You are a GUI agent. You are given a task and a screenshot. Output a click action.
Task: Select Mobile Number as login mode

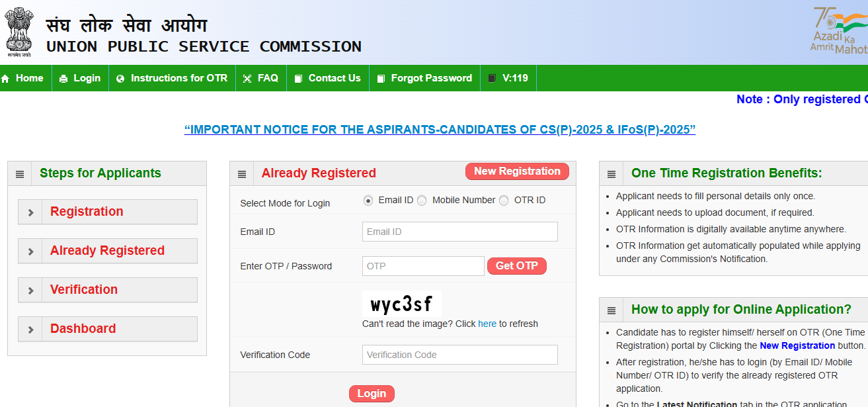point(422,200)
